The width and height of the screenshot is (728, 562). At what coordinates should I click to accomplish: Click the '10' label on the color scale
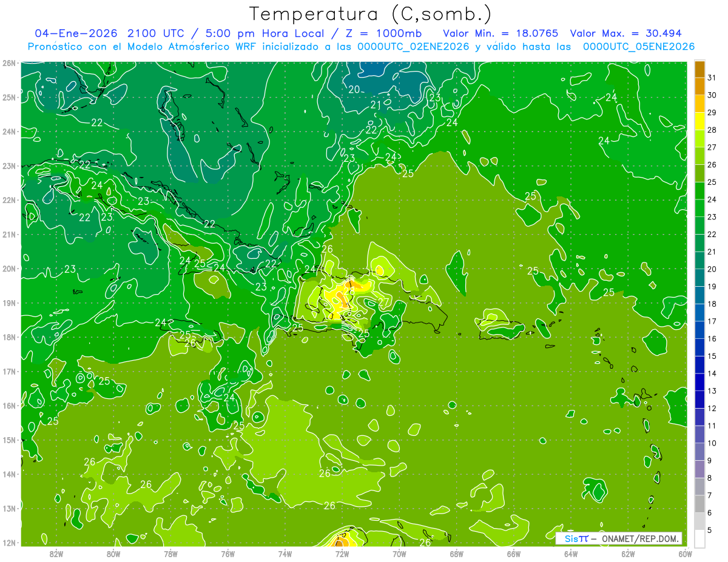tap(712, 443)
